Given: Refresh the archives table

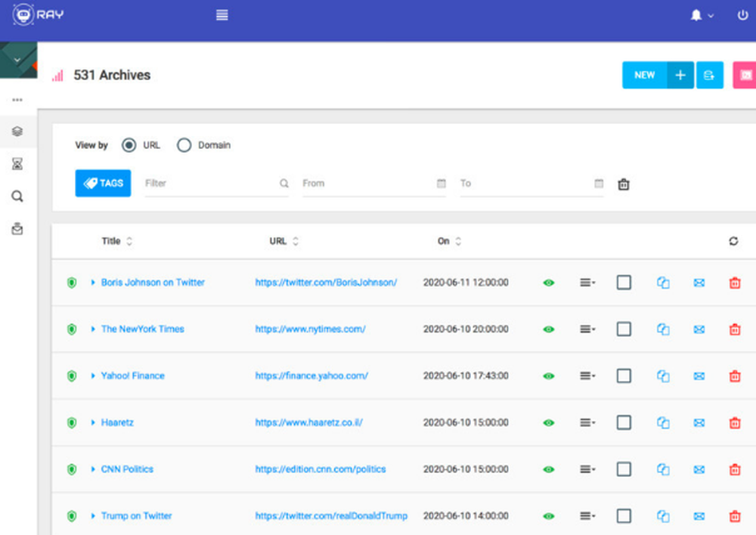Looking at the screenshot, I should click(x=733, y=241).
